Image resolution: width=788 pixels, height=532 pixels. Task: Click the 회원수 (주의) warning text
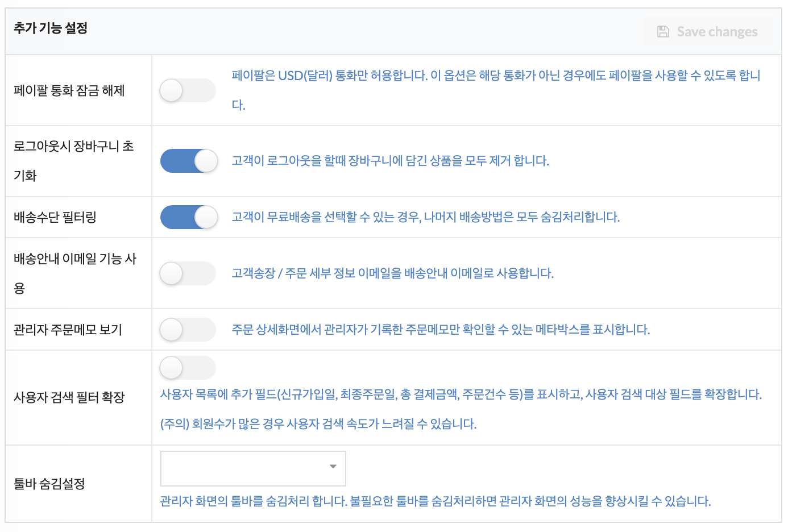pos(318,424)
